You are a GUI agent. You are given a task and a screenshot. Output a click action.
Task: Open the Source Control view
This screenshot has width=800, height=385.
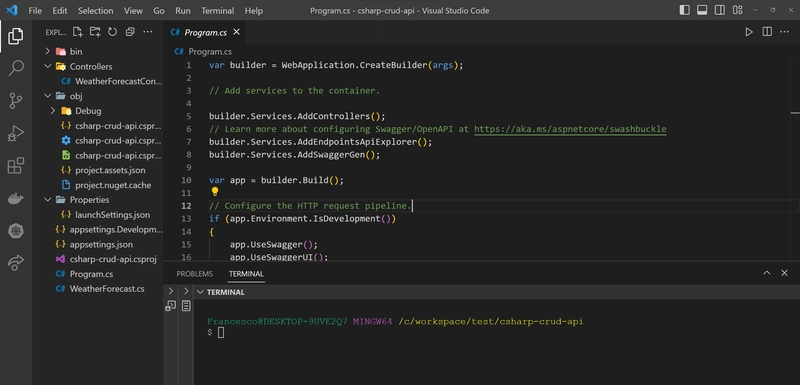[16, 101]
